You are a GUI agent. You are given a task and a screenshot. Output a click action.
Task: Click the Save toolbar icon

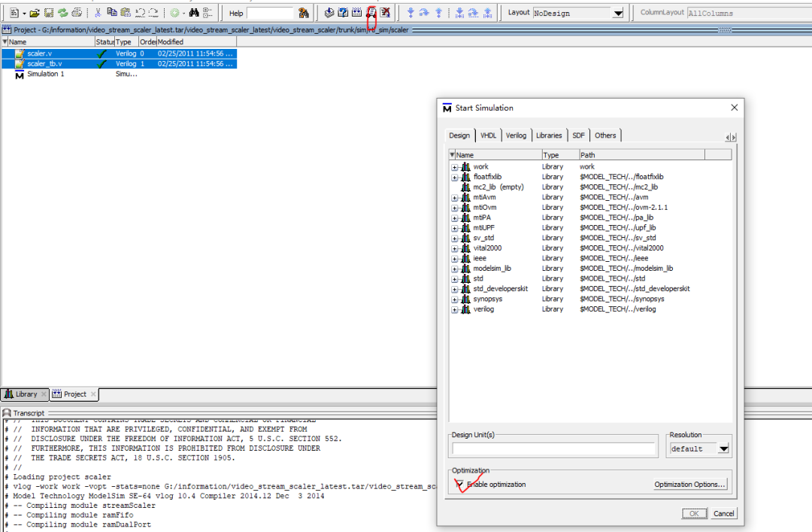[49, 13]
